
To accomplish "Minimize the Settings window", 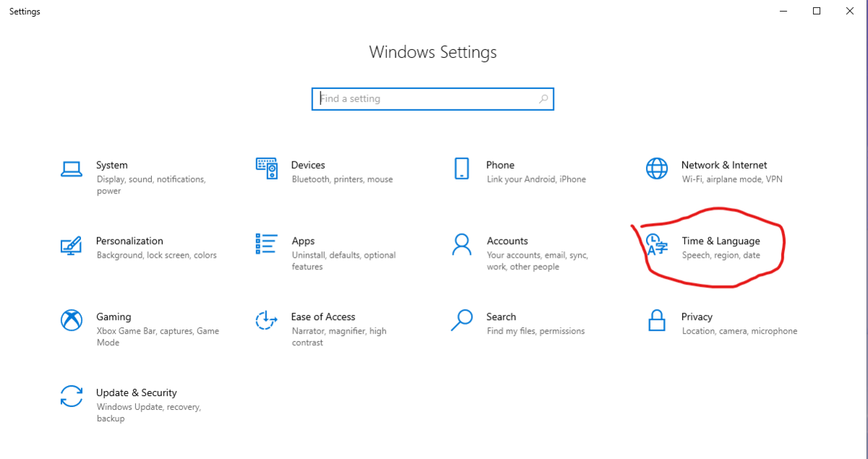I will (783, 11).
